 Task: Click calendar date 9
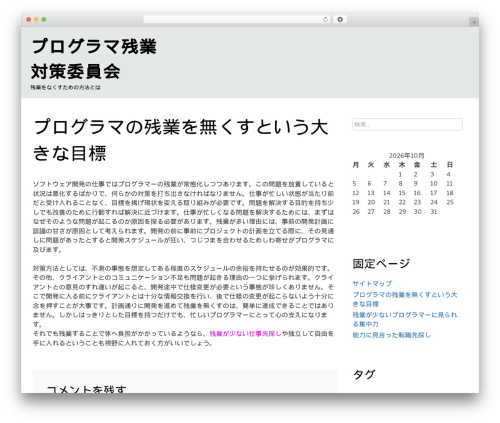tap(415, 184)
